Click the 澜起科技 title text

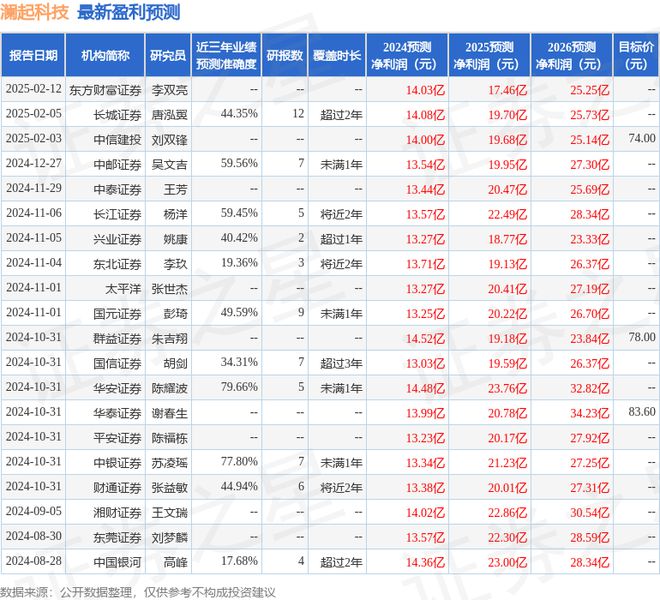click(x=35, y=12)
